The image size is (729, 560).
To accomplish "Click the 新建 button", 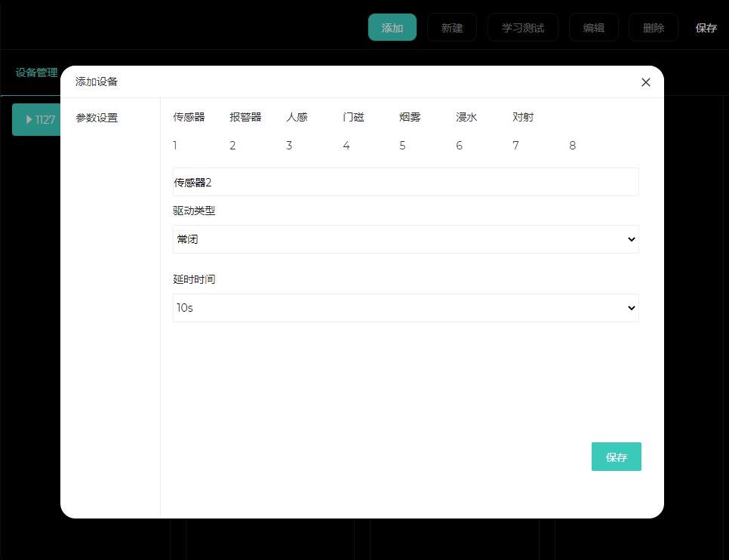I will (451, 27).
